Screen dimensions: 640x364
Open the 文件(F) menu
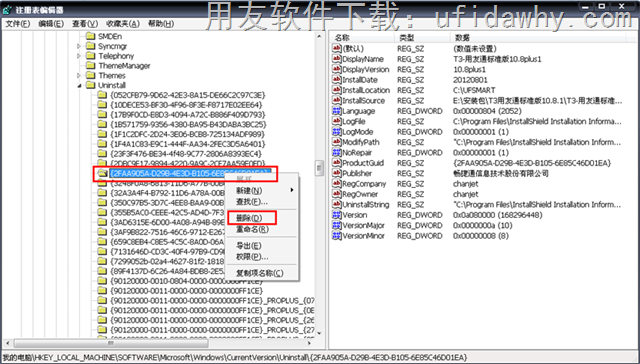coord(18,24)
